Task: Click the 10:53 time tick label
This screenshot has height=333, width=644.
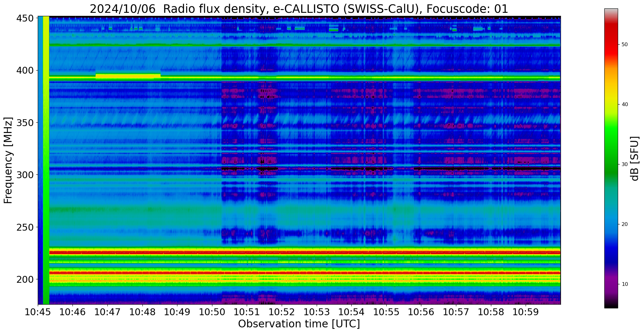Action: pos(317,312)
